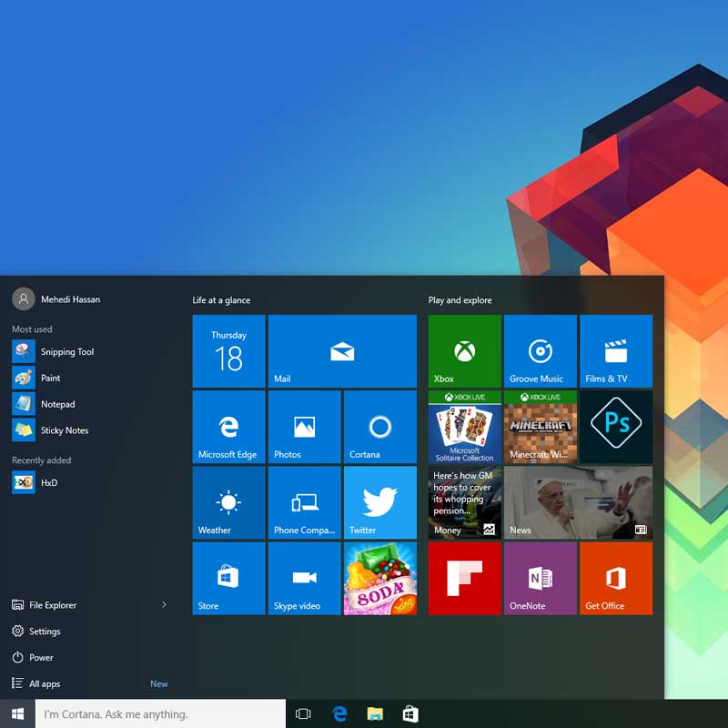Launch Microsoft Edge tile
The image size is (728, 728).
(228, 427)
